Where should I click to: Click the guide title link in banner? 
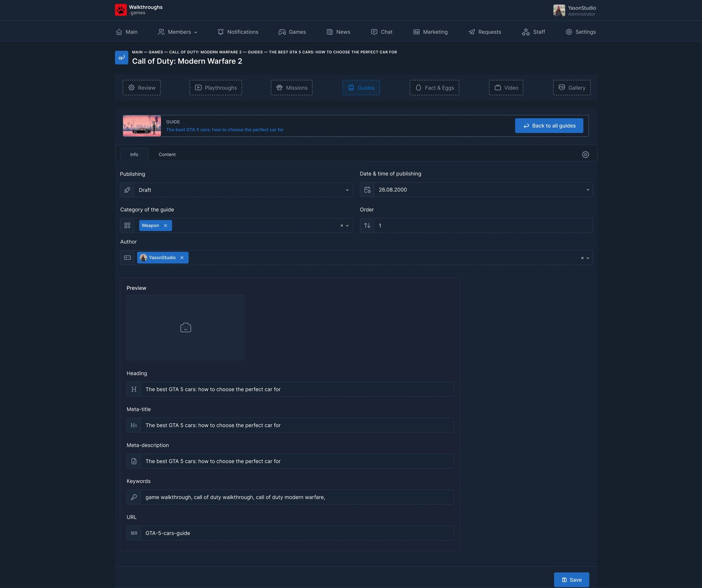(x=225, y=130)
